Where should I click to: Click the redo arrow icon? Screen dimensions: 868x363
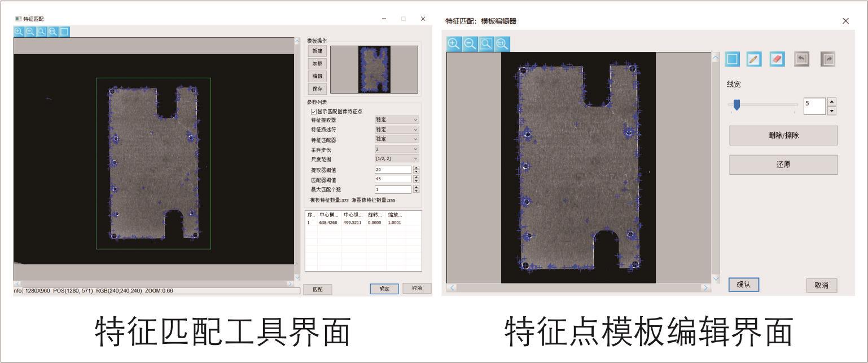[827, 59]
